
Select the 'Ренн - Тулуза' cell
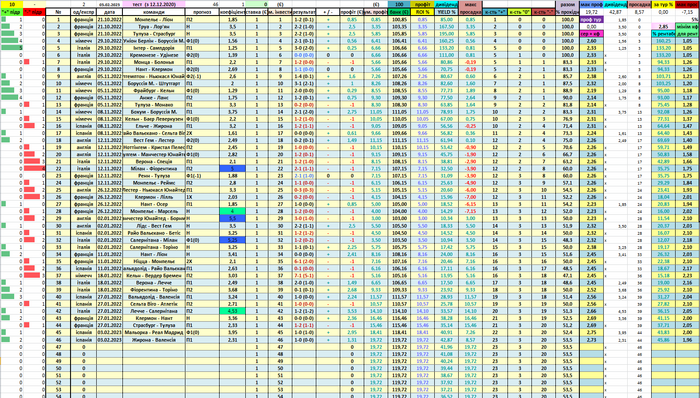(154, 176)
